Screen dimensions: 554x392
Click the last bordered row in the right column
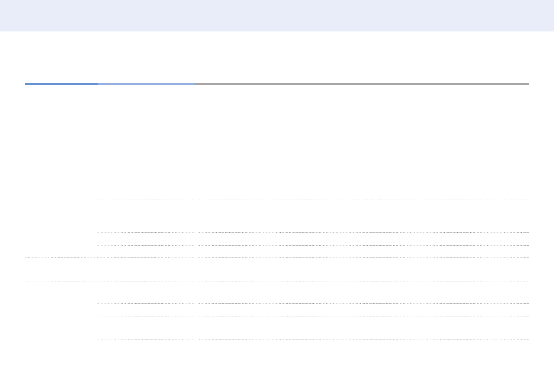[x=314, y=327]
